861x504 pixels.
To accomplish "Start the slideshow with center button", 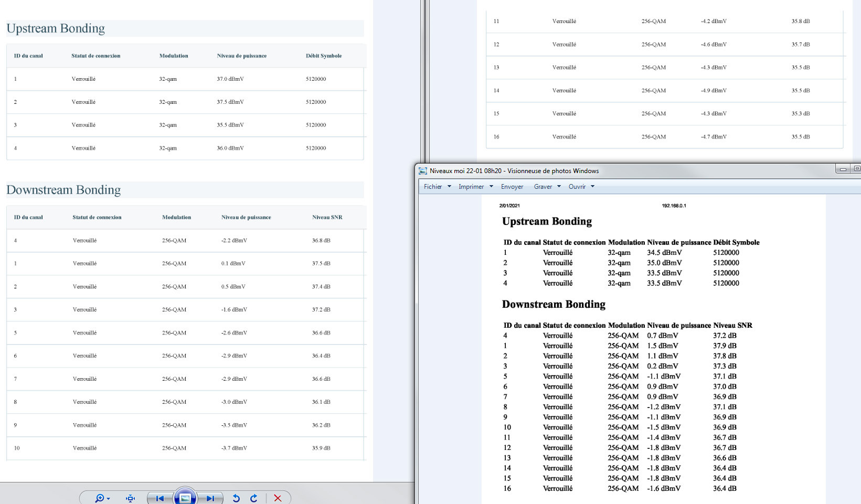I will 185,498.
